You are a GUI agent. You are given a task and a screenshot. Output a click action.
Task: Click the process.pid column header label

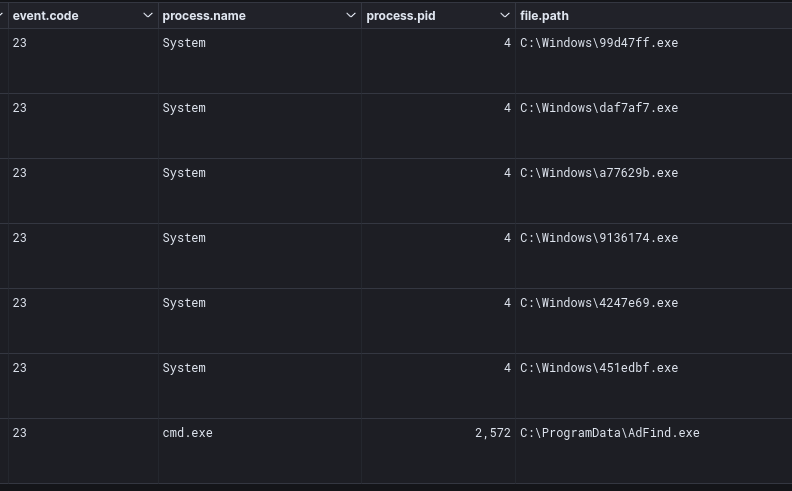click(x=401, y=16)
